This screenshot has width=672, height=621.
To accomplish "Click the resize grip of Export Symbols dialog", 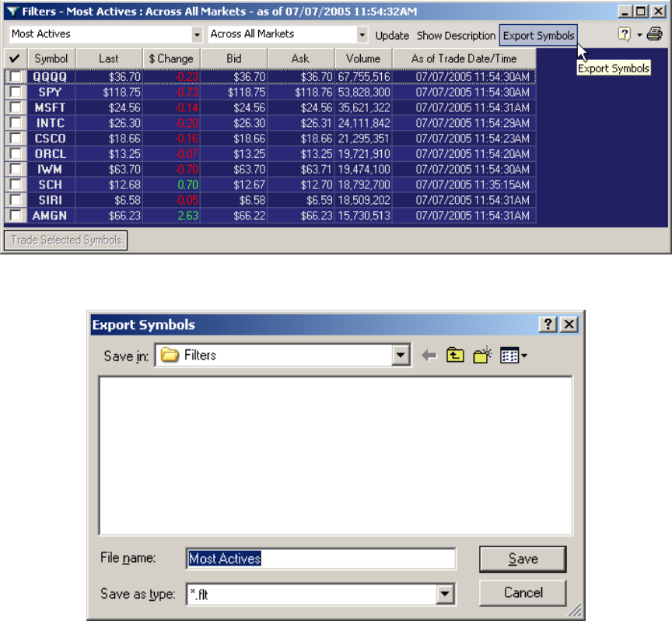I will pos(575,609).
